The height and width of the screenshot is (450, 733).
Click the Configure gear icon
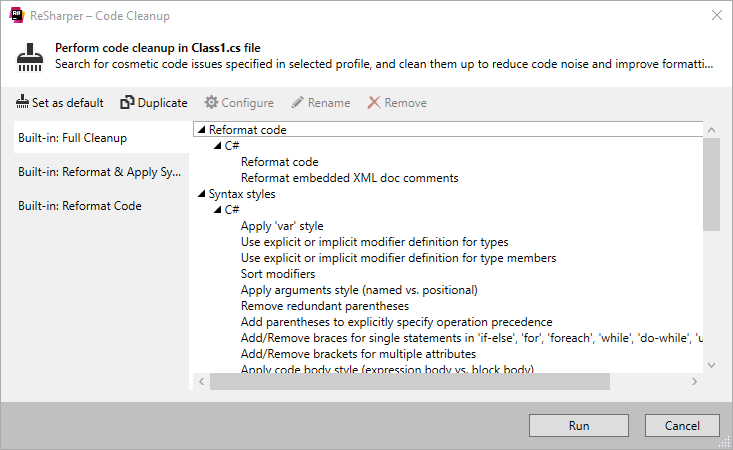211,103
